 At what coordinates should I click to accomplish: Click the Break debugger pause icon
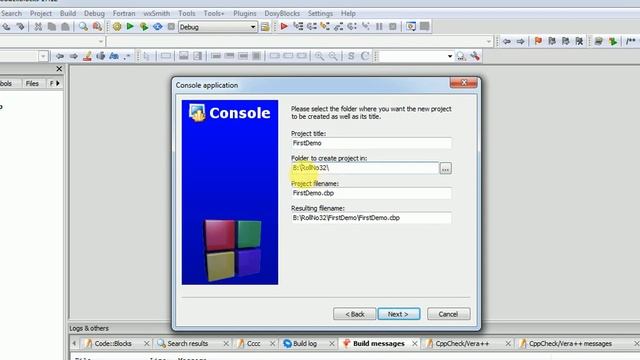379,27
